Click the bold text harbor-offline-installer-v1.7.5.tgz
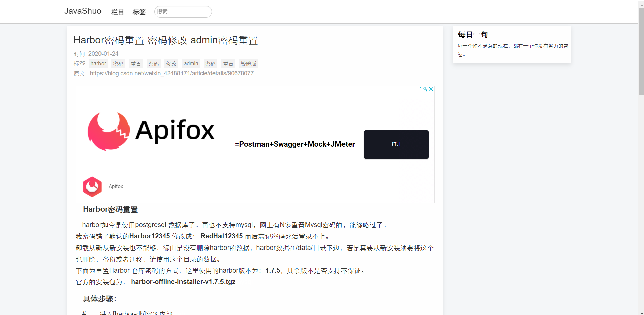 [x=183, y=282]
